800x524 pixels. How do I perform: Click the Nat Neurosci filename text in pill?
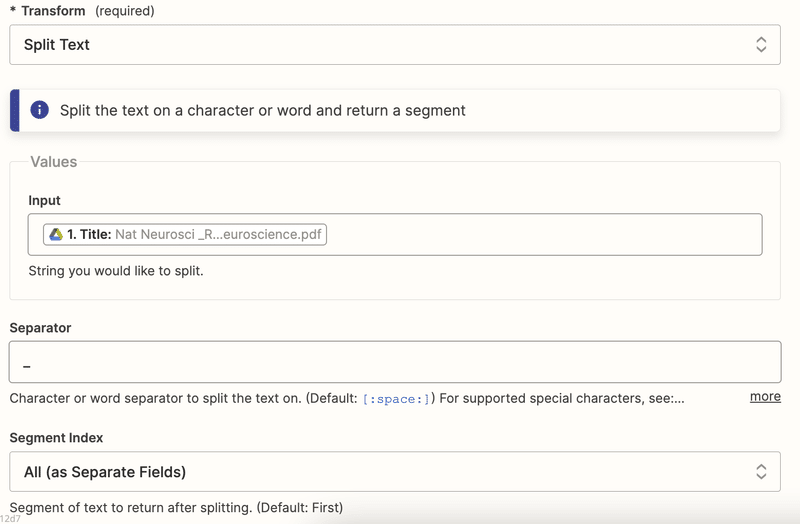tap(218, 234)
